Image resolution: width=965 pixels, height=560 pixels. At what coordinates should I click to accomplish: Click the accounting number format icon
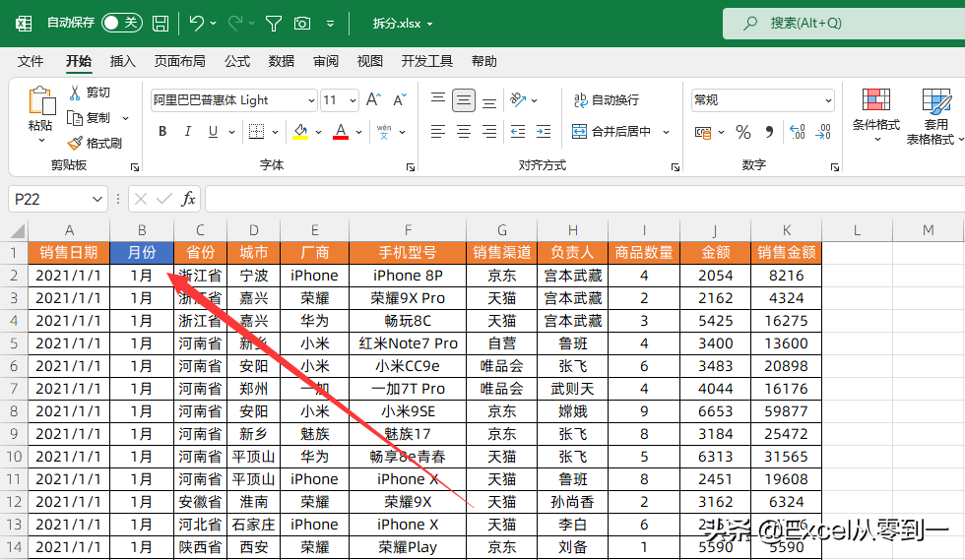pos(703,132)
